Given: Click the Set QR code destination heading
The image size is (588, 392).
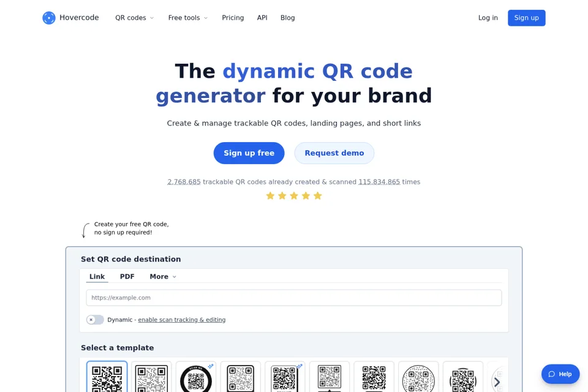Looking at the screenshot, I should 131,259.
